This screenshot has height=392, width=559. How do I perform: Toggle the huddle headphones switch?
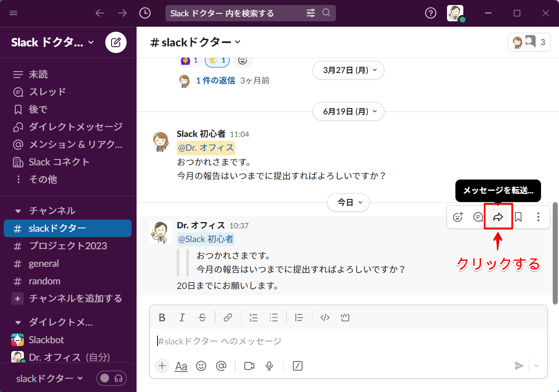[111, 378]
